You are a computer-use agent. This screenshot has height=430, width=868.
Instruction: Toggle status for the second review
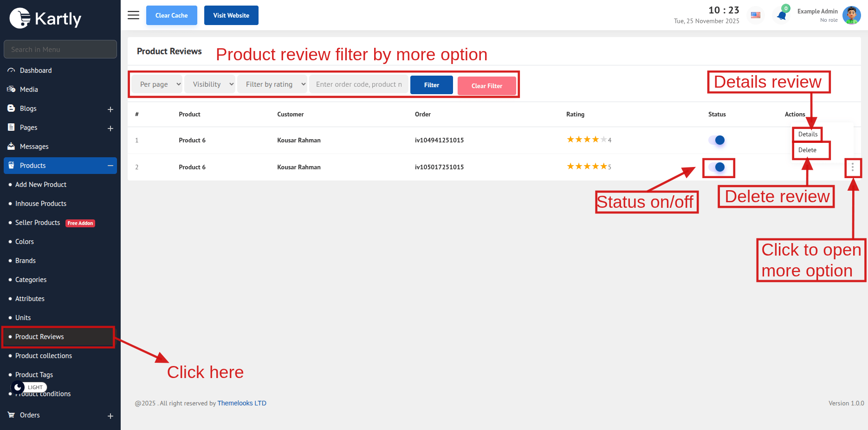(x=717, y=167)
